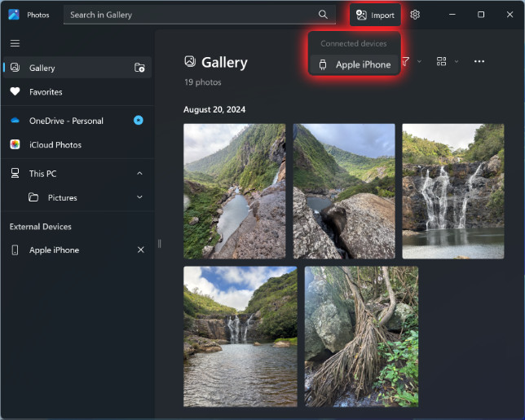Click the sidebar pane splitter handle
Viewport: 525px width, 420px height.
[x=160, y=244]
